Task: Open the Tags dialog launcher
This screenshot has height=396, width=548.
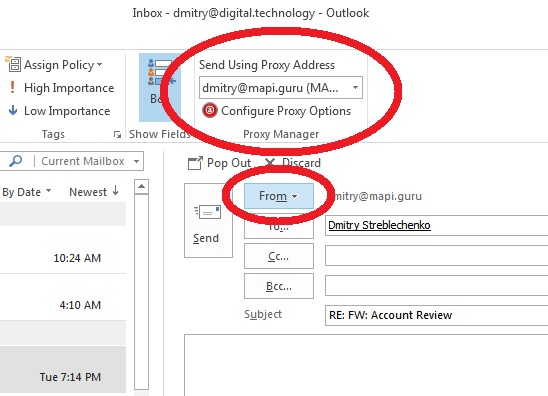Action: pos(117,135)
